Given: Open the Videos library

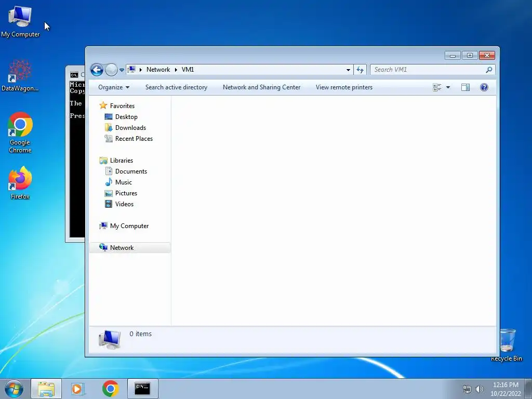Looking at the screenshot, I should 124,204.
